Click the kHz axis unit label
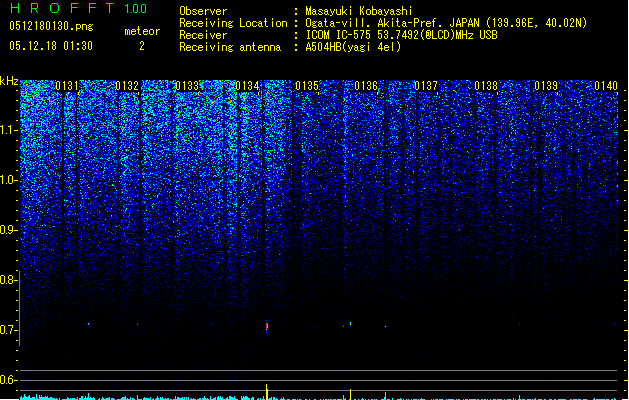629x400 pixels. (9, 81)
